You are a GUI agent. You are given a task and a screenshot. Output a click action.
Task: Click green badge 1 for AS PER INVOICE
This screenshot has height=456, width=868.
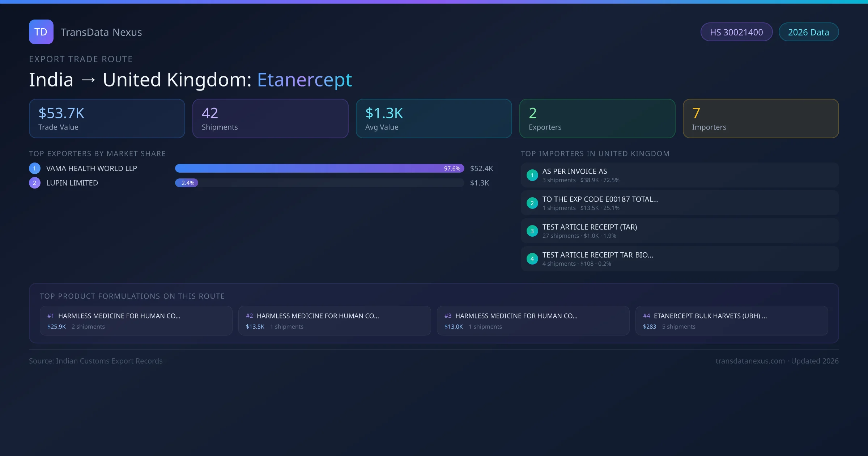click(532, 175)
